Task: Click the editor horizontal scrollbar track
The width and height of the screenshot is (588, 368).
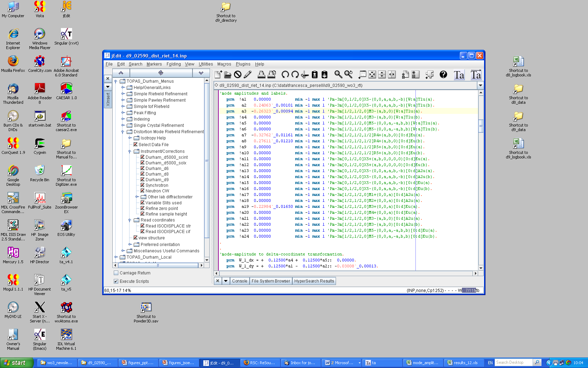Action: coord(346,273)
